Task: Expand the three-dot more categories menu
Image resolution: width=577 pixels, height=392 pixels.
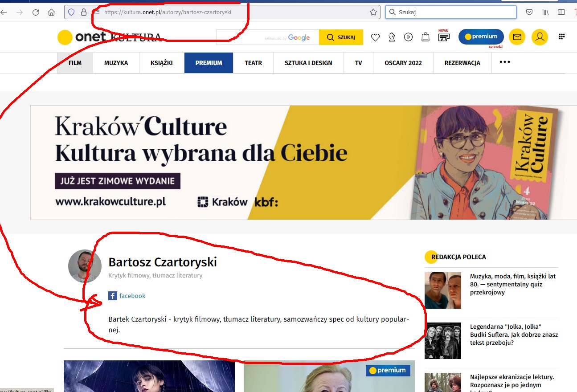Action: click(504, 62)
